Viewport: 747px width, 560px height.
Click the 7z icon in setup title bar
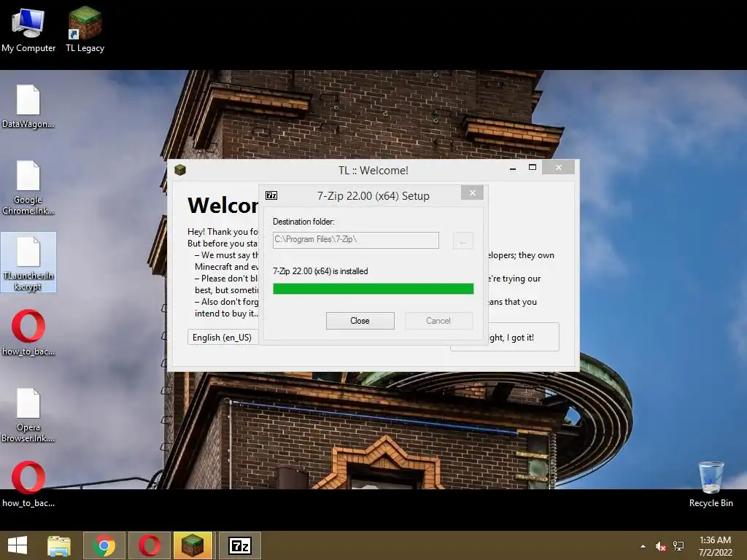click(x=271, y=195)
